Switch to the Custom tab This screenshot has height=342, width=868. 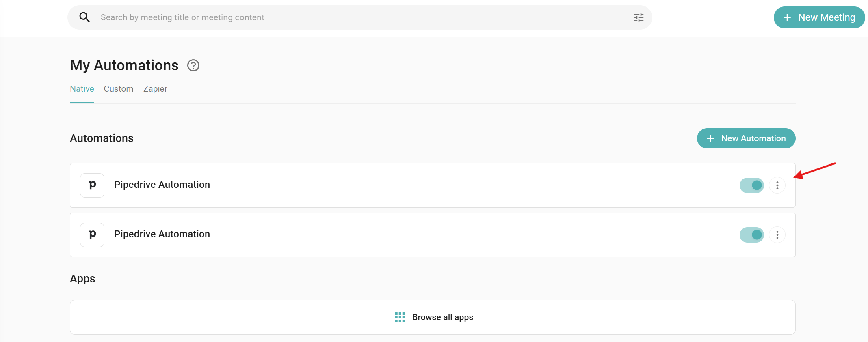[x=119, y=89]
